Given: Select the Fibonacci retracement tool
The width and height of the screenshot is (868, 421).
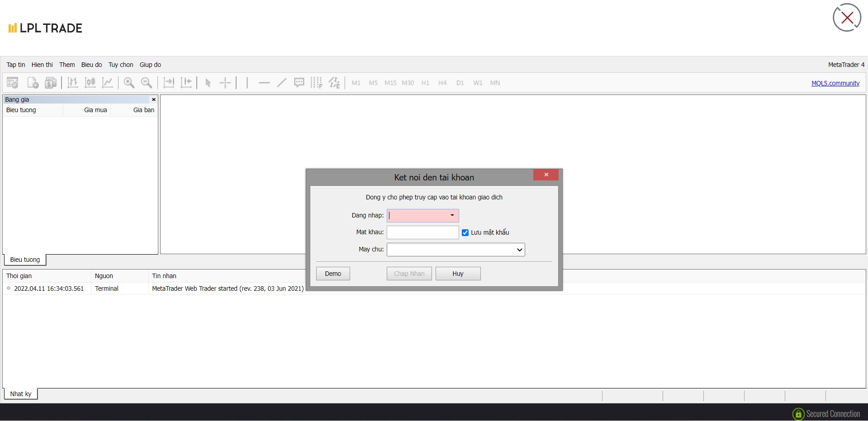Looking at the screenshot, I should [x=316, y=83].
